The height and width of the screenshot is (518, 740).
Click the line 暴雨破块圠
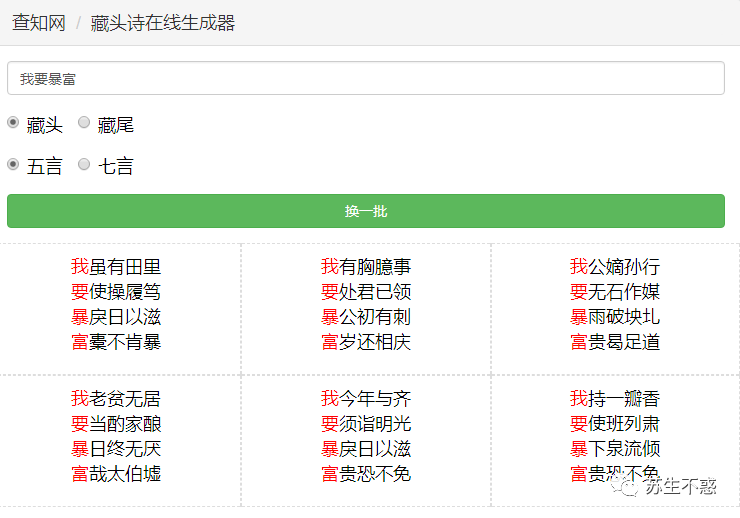[x=615, y=317]
